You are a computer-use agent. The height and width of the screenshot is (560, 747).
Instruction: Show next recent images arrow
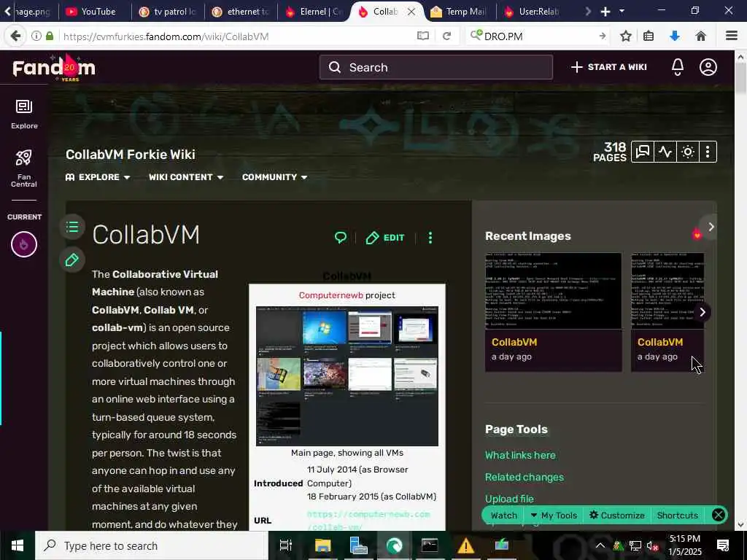703,312
